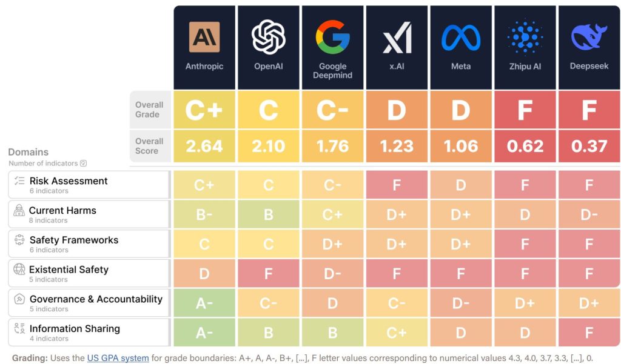Select the Current Harms domain row
This screenshot has height=364, width=621.
click(89, 214)
